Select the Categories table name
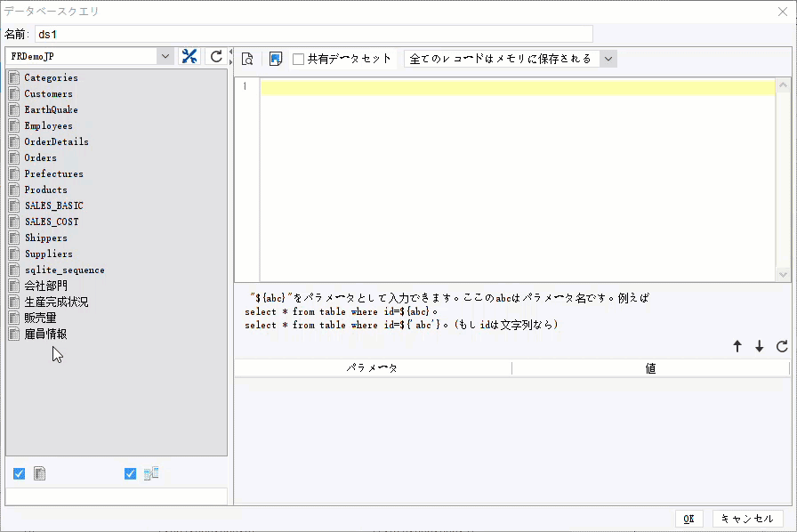The height and width of the screenshot is (532, 797). [x=51, y=77]
